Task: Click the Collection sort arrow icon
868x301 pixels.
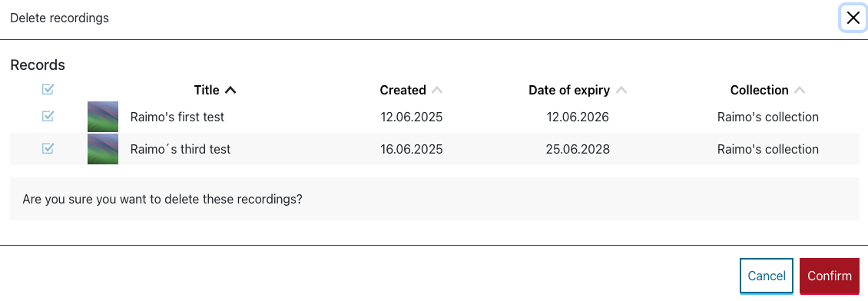Action: click(x=800, y=90)
